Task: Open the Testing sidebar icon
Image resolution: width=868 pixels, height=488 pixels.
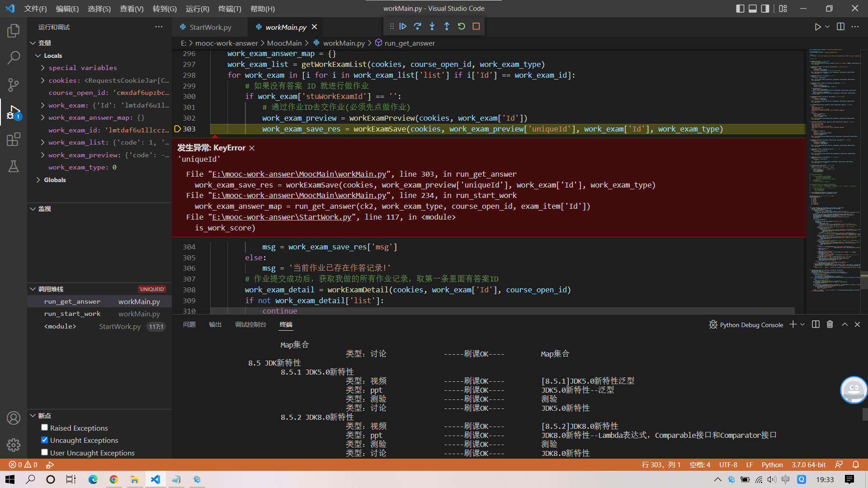Action: pyautogui.click(x=14, y=166)
